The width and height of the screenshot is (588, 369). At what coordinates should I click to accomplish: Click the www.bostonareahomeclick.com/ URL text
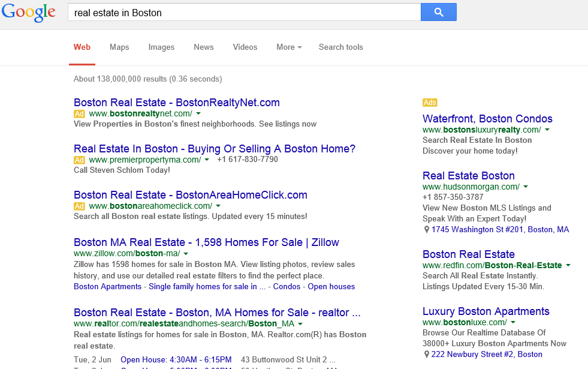point(150,206)
